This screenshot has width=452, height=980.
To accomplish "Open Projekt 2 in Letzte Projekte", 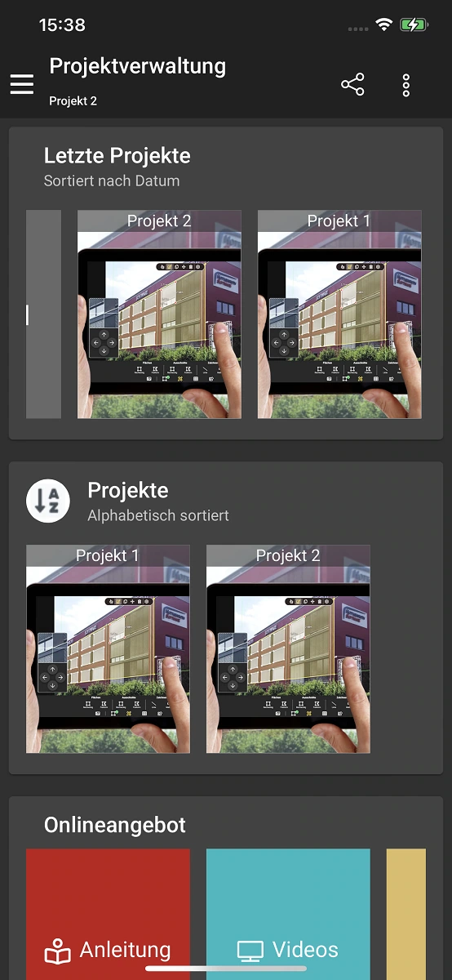I will (159, 314).
